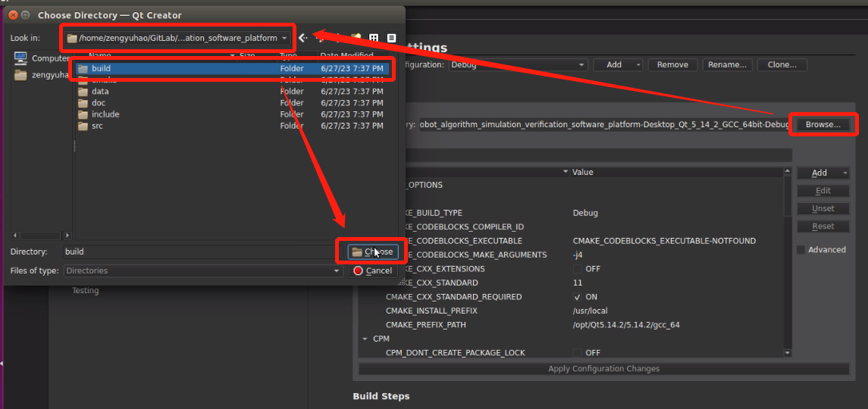Open the Files of type dropdown
Viewport: 868px width, 409px height.
click(203, 270)
